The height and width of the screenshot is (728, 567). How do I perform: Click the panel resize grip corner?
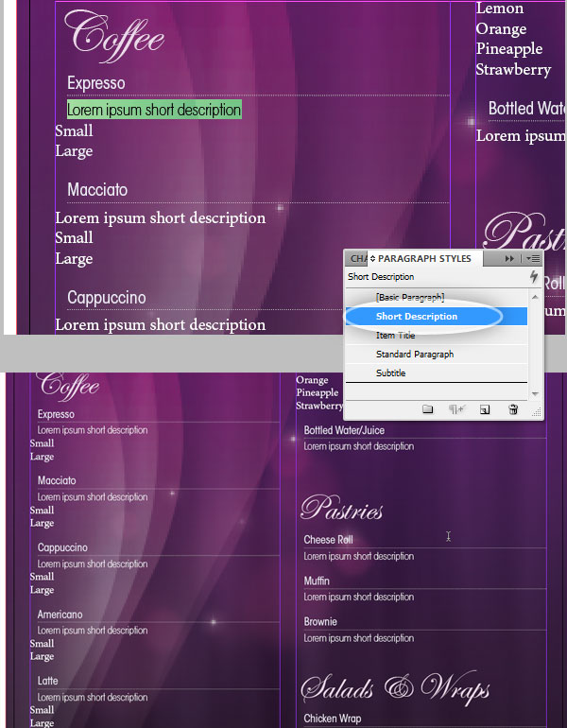tap(538, 411)
